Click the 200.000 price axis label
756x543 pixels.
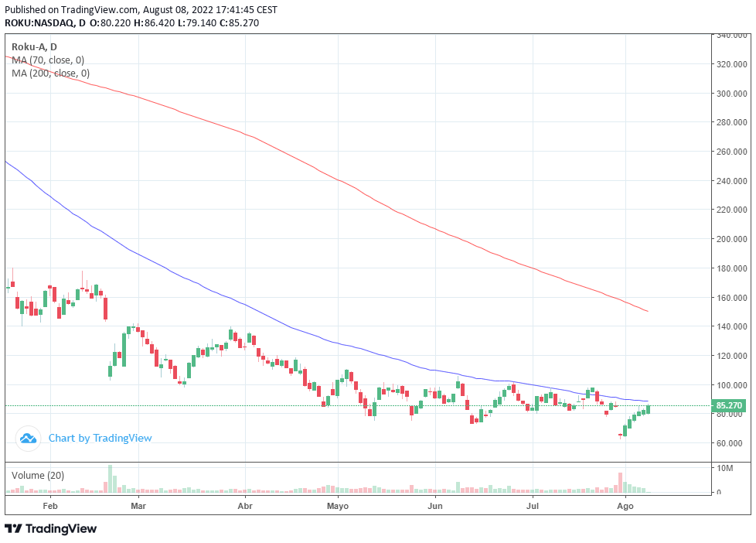731,239
